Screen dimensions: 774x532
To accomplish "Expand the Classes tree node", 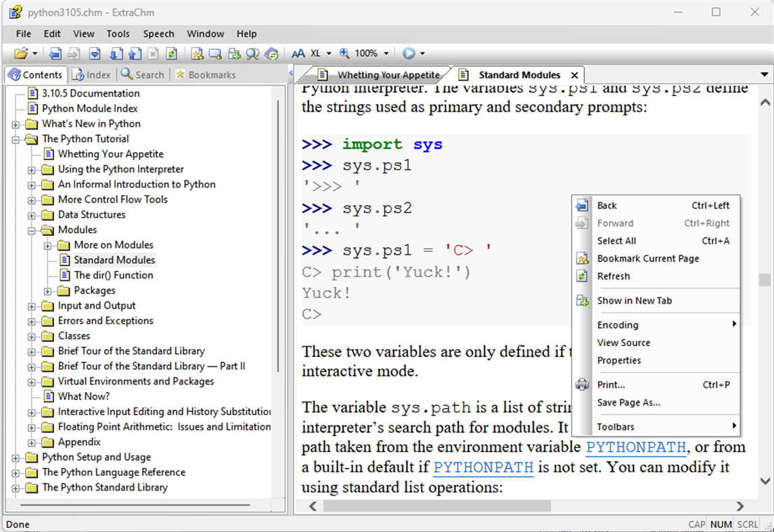I will [x=32, y=337].
